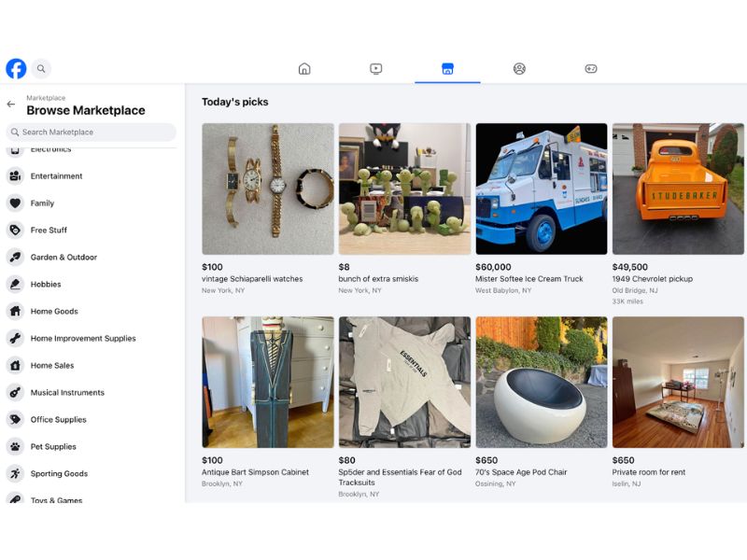Click the Sporting Goods runner icon
This screenshot has height=560, width=747.
point(15,474)
